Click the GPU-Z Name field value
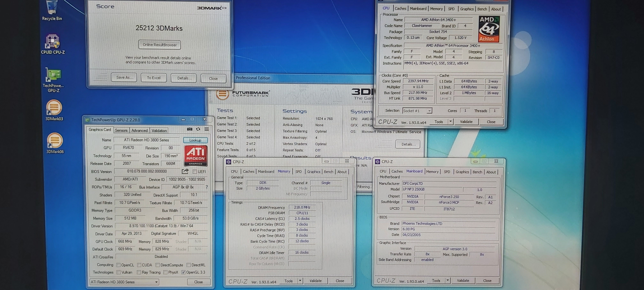 click(146, 140)
